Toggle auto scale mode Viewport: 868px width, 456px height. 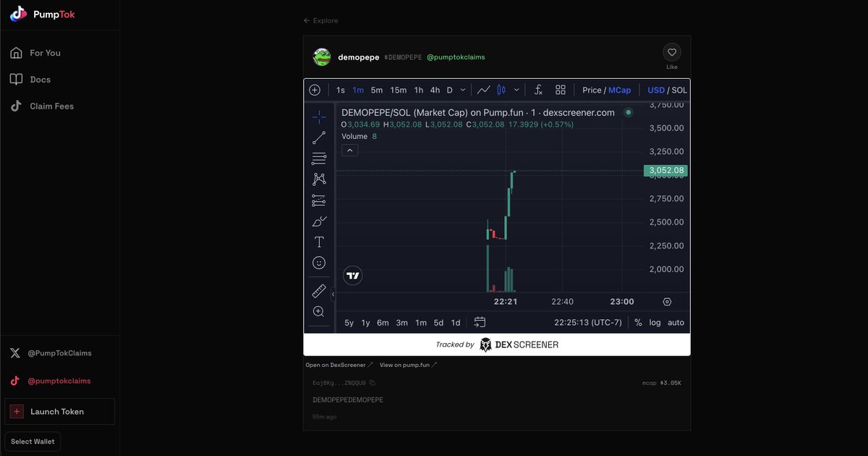pos(676,323)
